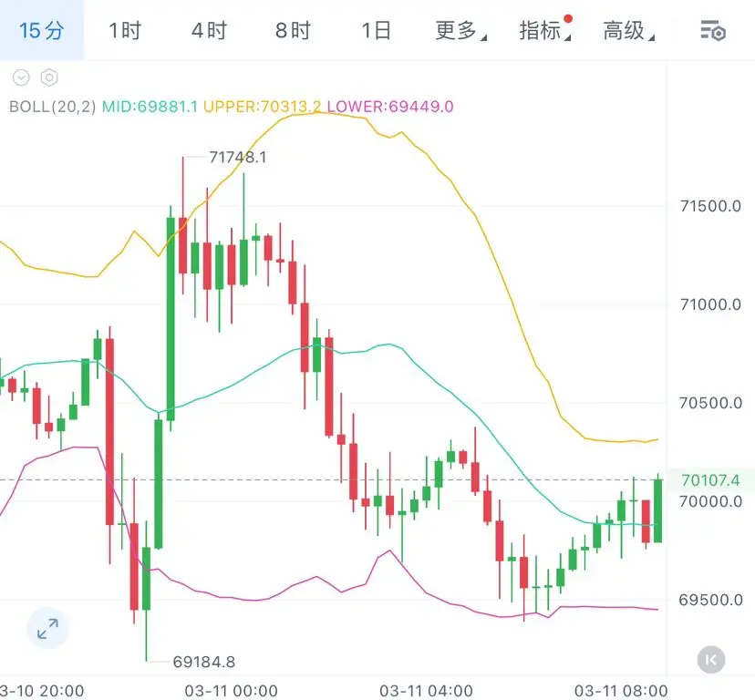The width and height of the screenshot is (755, 700).
Task: Switch to the 8时 timeframe
Action: (x=293, y=30)
